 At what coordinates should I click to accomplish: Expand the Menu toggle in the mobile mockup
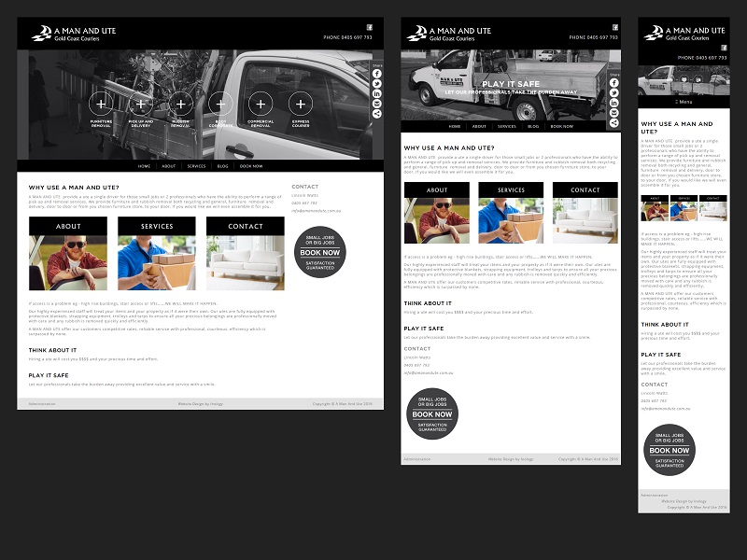point(684,102)
